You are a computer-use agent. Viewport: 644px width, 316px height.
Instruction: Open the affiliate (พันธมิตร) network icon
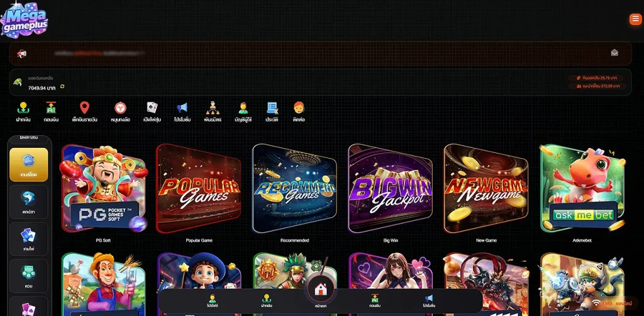tap(213, 110)
